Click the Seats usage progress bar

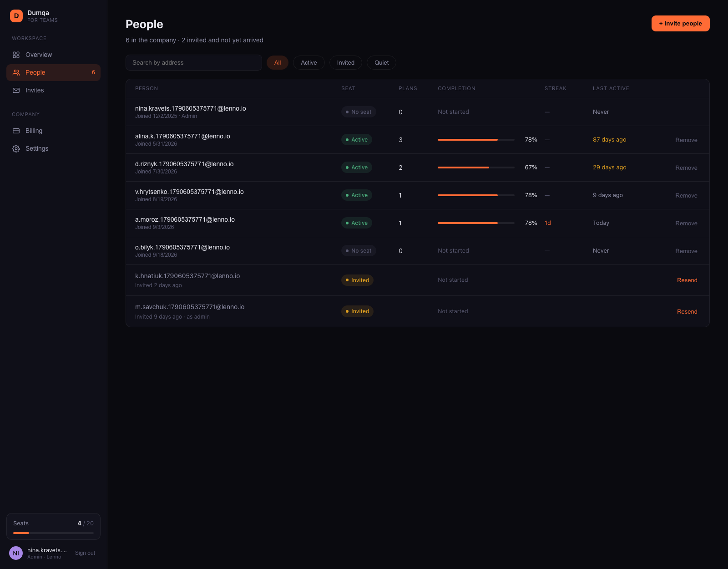pyautogui.click(x=53, y=533)
